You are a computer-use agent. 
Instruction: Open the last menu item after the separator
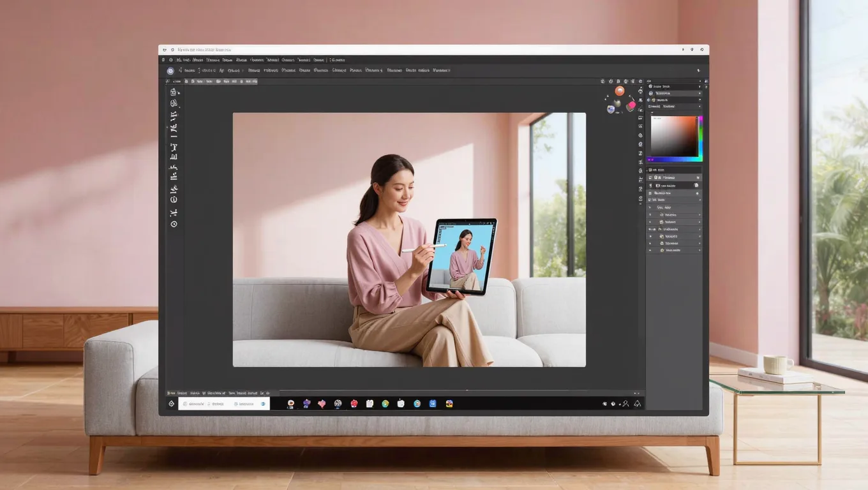338,60
